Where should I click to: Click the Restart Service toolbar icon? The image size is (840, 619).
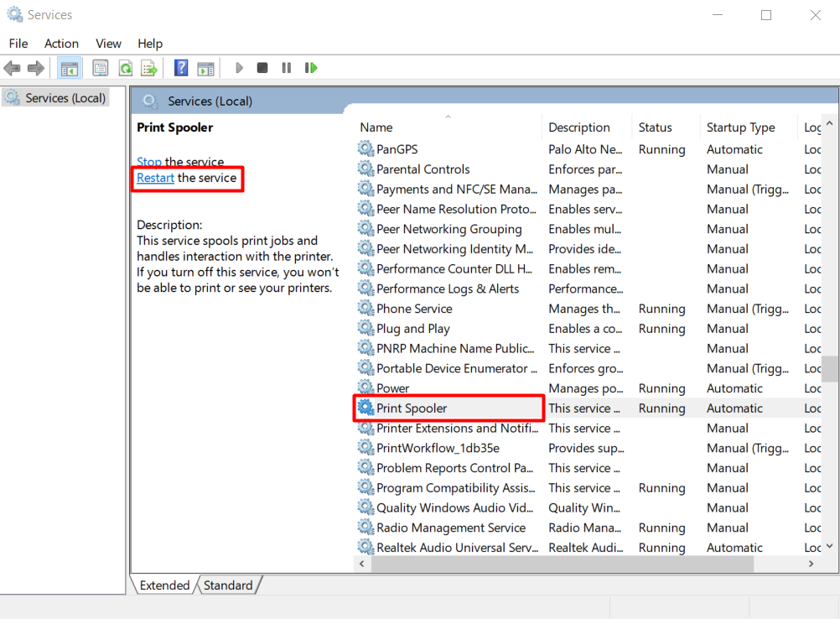click(x=311, y=68)
